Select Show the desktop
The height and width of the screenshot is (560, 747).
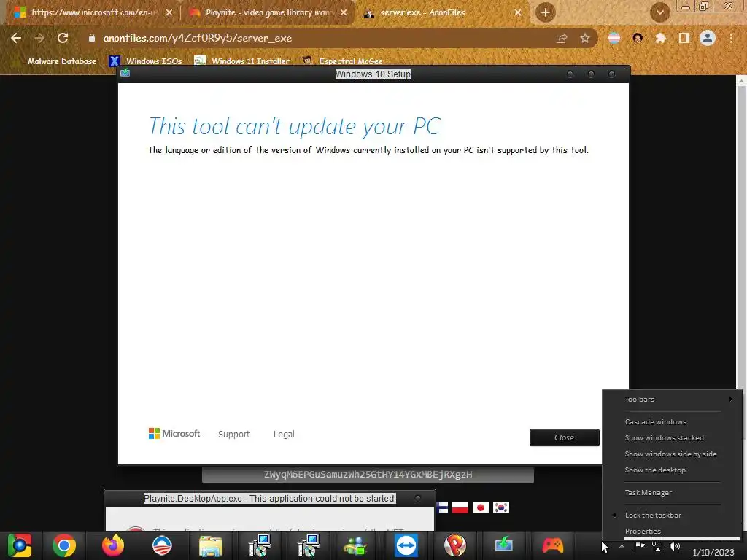coord(672,470)
